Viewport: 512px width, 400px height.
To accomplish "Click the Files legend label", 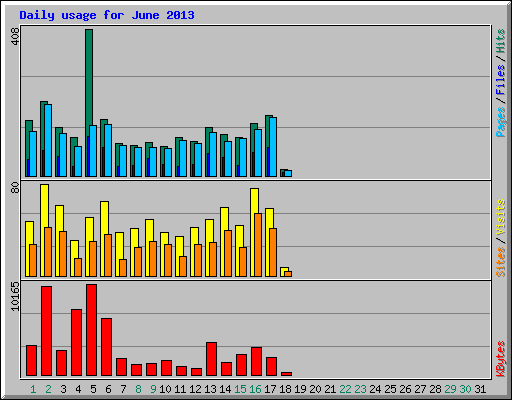I will click(x=501, y=80).
